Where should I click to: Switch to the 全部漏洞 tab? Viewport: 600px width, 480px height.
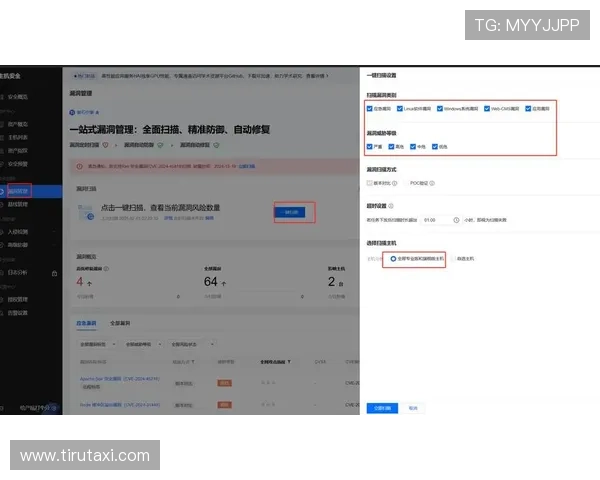(120, 323)
